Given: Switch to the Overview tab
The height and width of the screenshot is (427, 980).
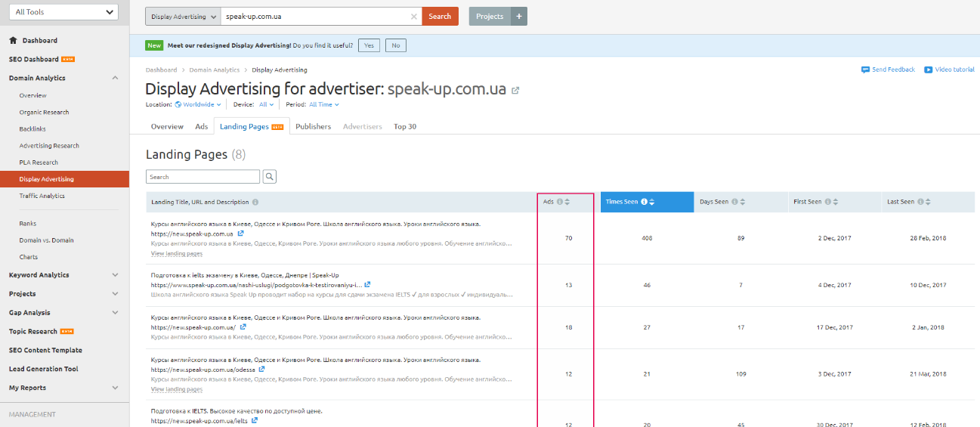Looking at the screenshot, I should click(x=167, y=126).
